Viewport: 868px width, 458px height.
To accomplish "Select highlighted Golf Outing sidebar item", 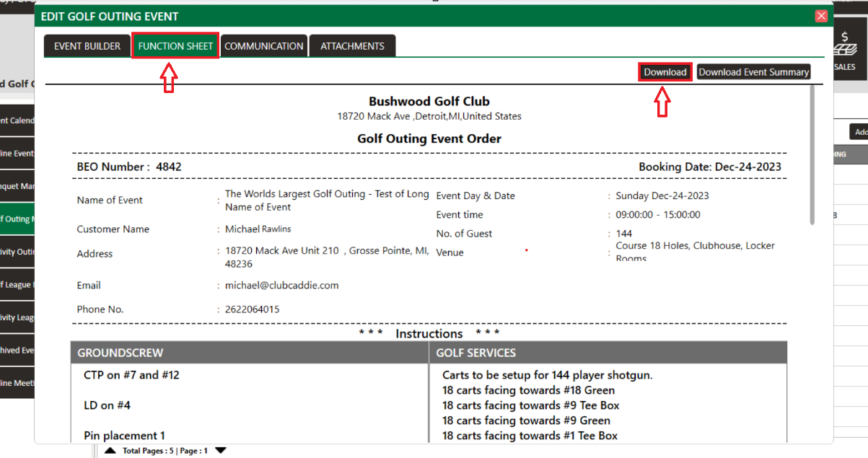I will (17, 219).
